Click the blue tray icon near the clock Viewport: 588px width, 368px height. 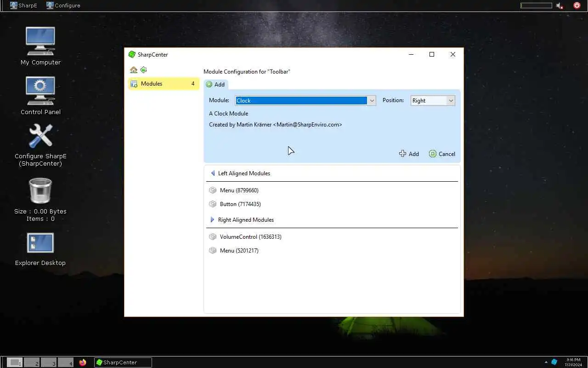click(x=554, y=362)
